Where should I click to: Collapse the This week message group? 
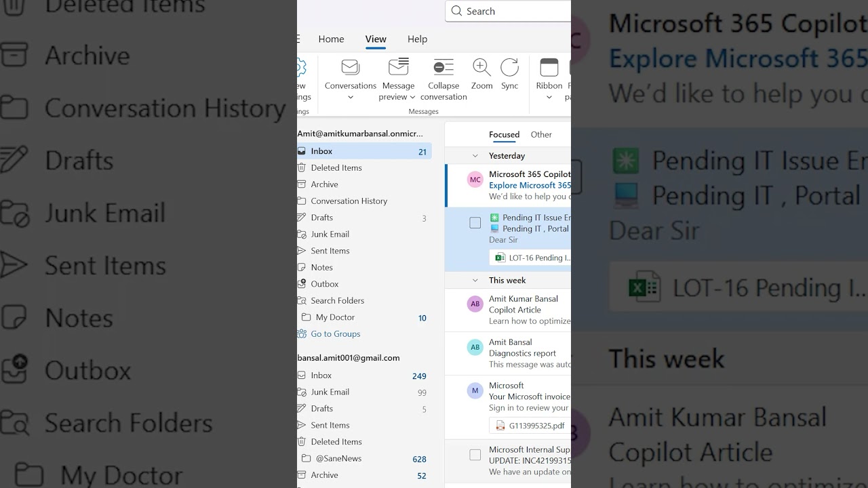(x=475, y=281)
